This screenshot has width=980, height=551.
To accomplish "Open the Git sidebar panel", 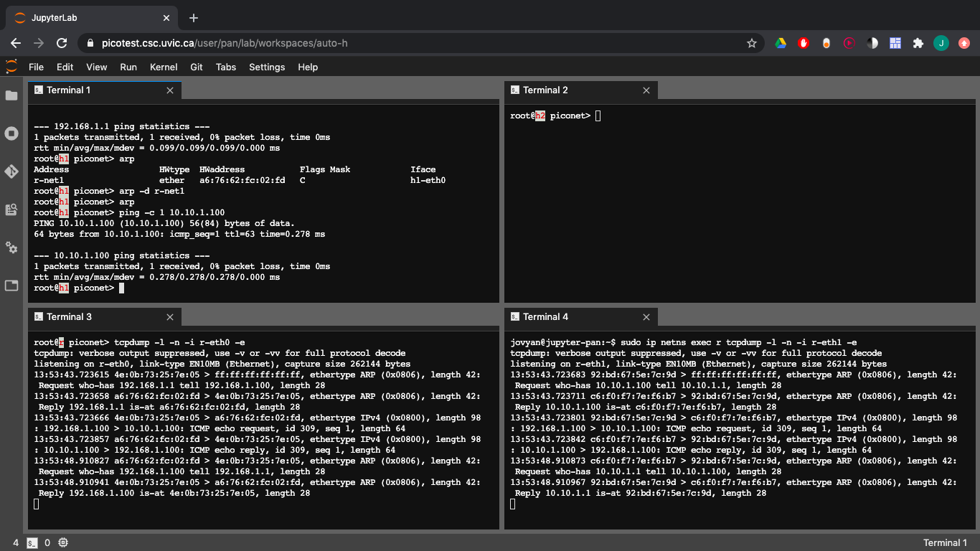I will coord(11,171).
